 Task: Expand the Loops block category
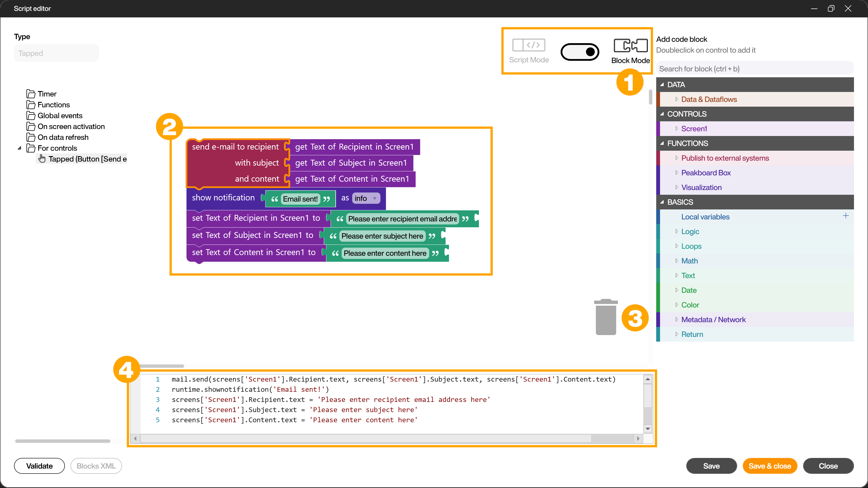tap(755, 246)
